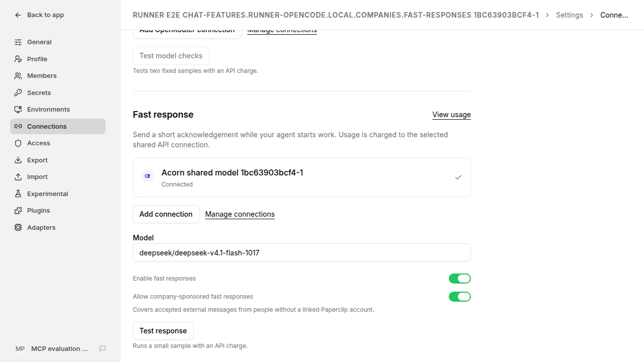Click the Access shield icon

[18, 143]
